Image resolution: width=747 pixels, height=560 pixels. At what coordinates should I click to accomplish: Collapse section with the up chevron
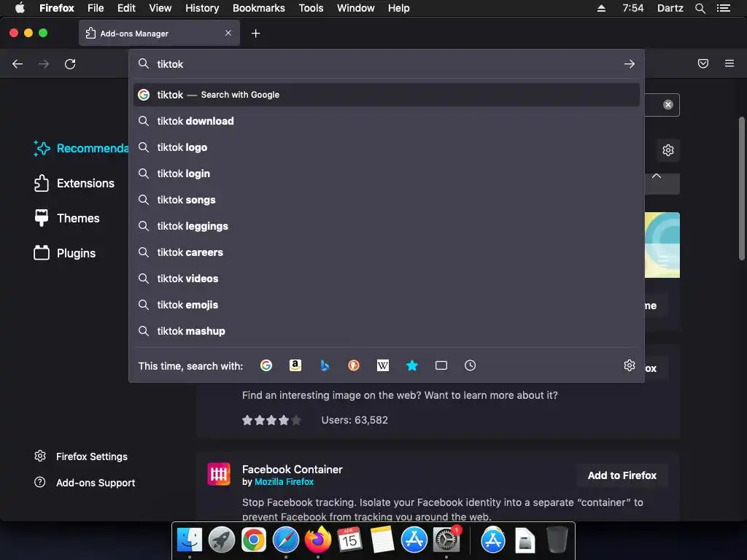pos(657,176)
